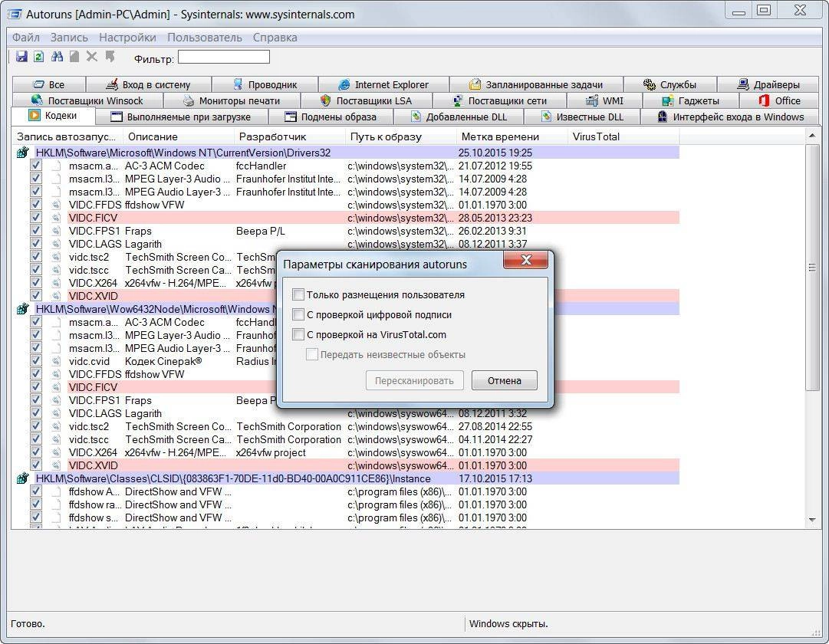Click the Autoruns icon in the title bar
Screen dimensions: 829x644
pos(15,14)
